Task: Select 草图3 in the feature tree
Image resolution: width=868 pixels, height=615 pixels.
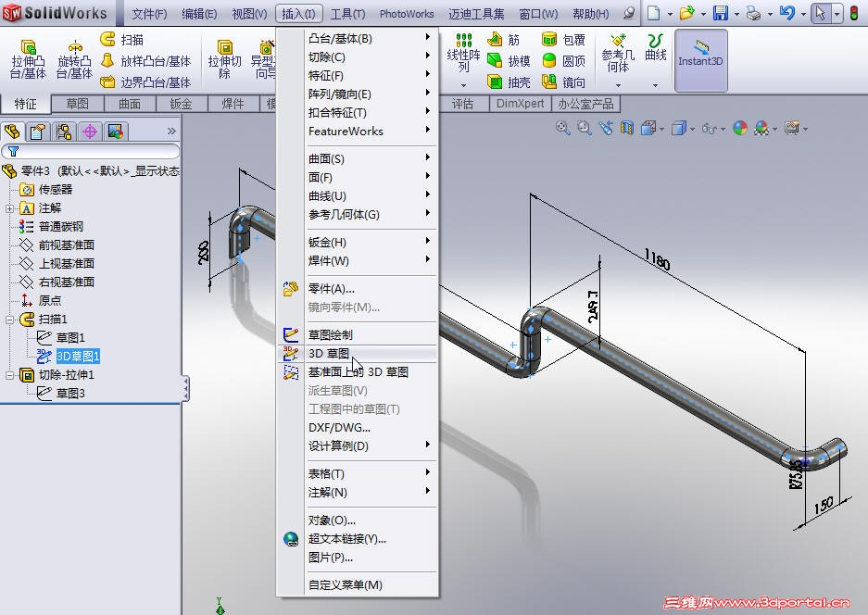Action: click(x=70, y=394)
